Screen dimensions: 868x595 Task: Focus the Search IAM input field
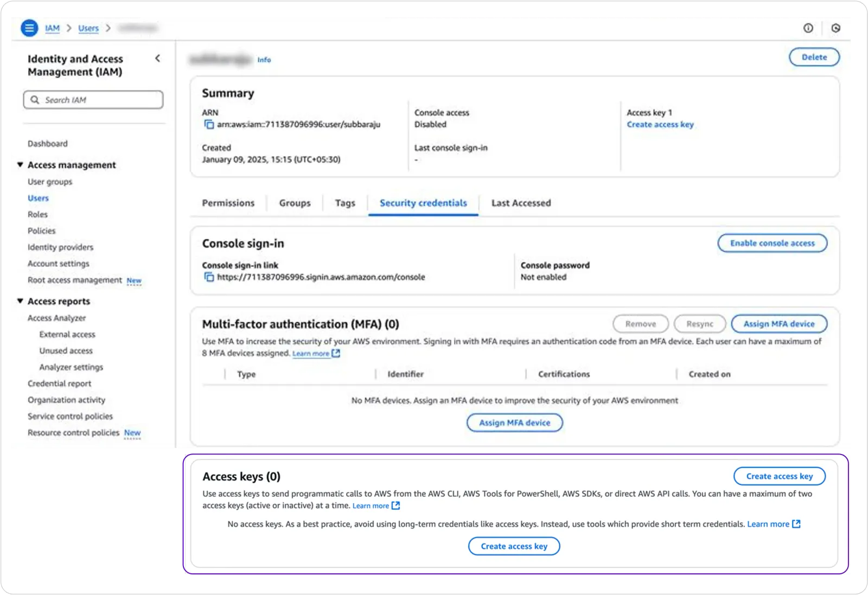(x=93, y=100)
